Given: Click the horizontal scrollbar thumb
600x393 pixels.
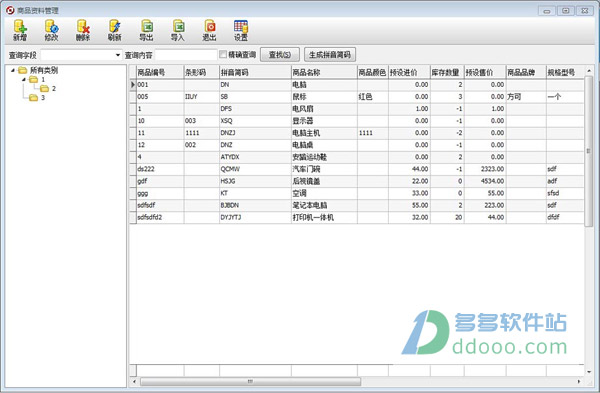Looking at the screenshot, I should [250, 382].
